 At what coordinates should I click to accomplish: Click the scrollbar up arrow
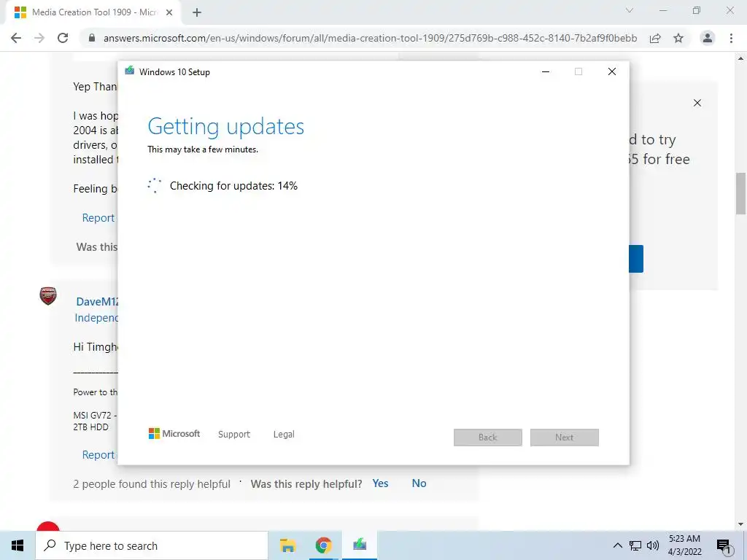740,58
